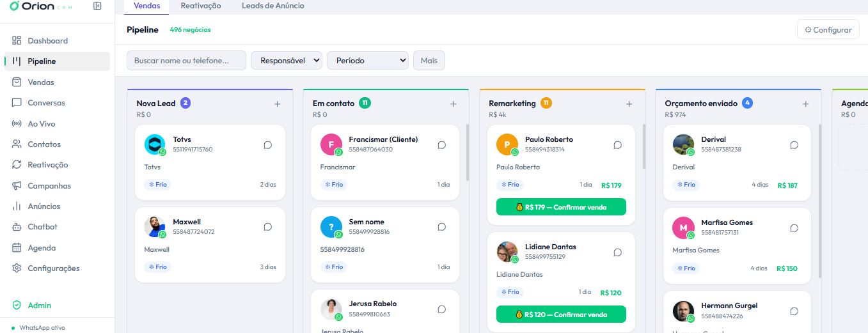The height and width of the screenshot is (333, 868).
Task: Click the Agenda calendar icon
Action: pyautogui.click(x=17, y=247)
